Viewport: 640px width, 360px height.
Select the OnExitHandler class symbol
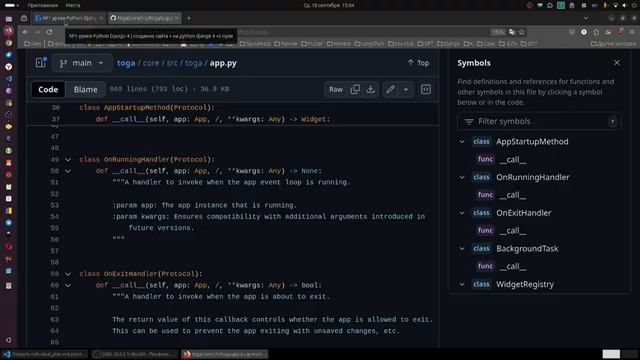click(x=524, y=213)
